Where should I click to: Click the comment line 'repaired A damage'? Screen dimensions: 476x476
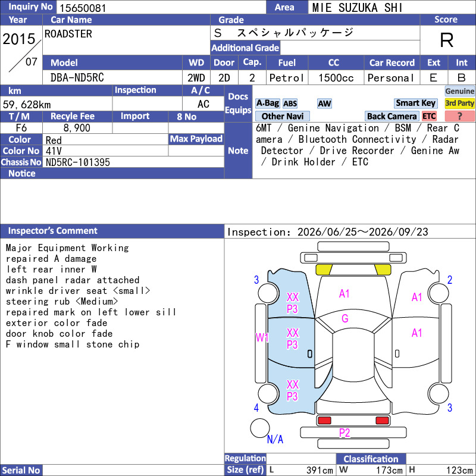51,259
